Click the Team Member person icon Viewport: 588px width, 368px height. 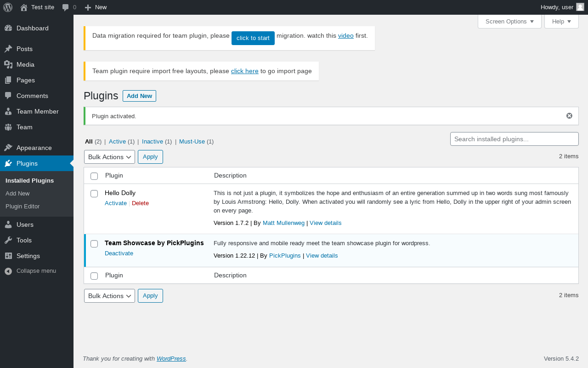[x=8, y=111]
